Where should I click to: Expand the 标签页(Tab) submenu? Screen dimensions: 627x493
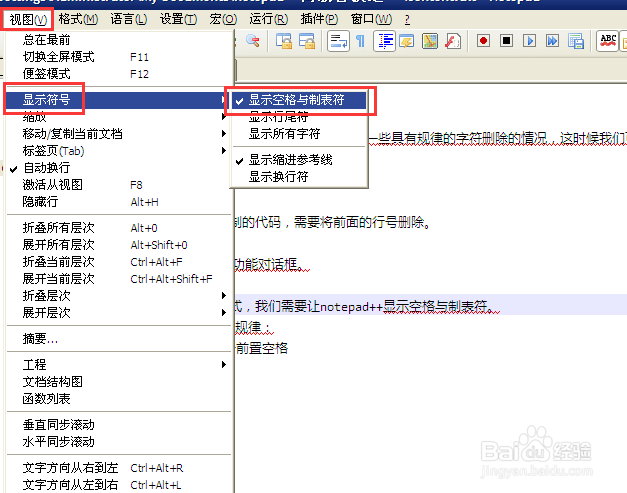point(119,151)
